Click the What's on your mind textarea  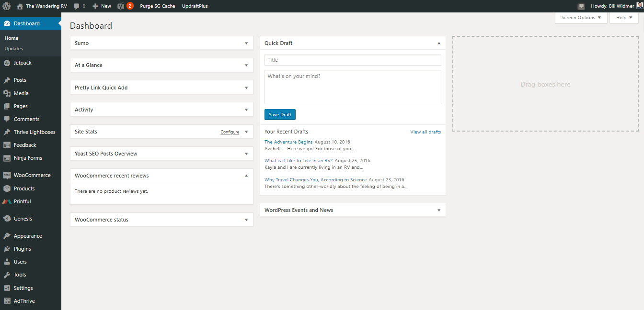click(x=353, y=87)
